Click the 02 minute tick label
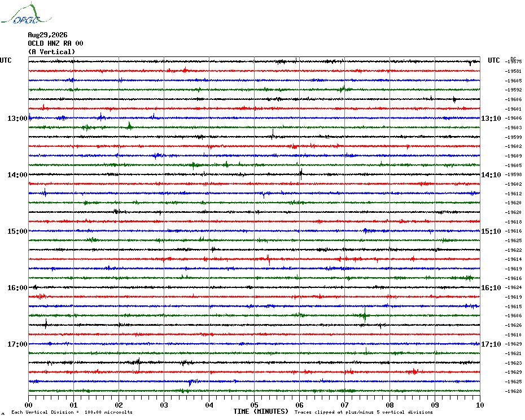This screenshot has height=420, width=525. click(x=119, y=405)
